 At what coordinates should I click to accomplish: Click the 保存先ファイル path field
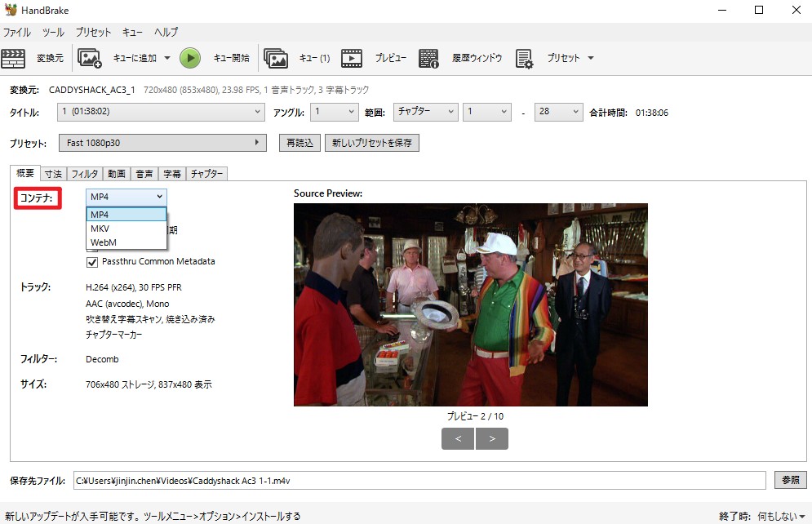[x=419, y=481]
